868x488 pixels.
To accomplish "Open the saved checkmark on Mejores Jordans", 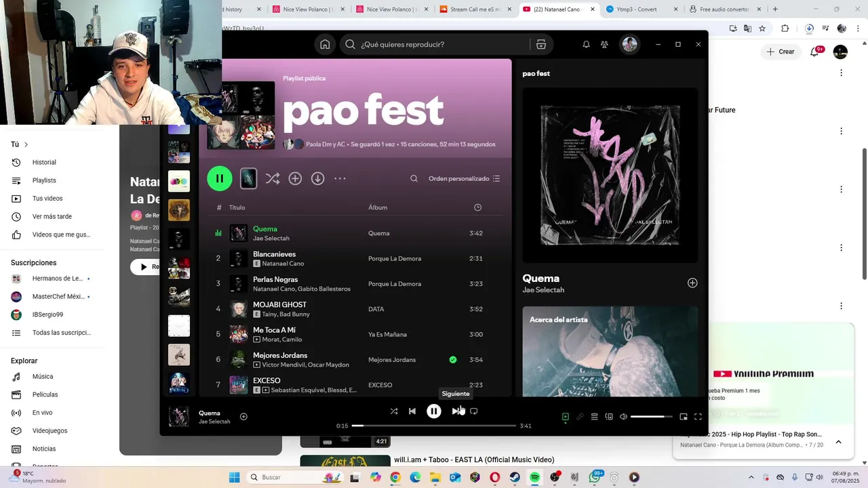I will (453, 360).
